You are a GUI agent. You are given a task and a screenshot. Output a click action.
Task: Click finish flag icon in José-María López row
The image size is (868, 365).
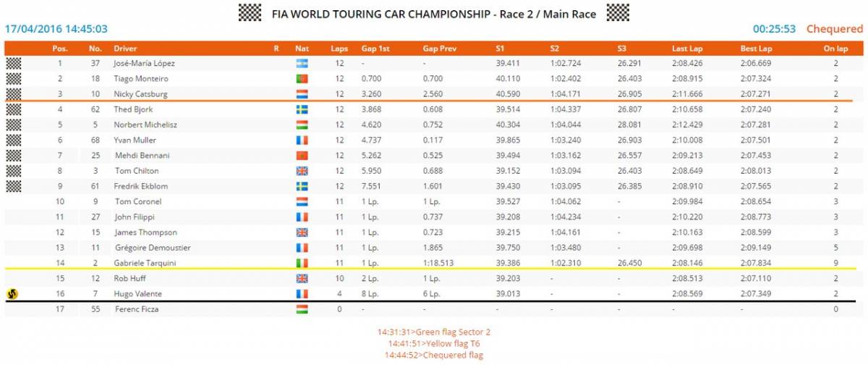pyautogui.click(x=14, y=63)
